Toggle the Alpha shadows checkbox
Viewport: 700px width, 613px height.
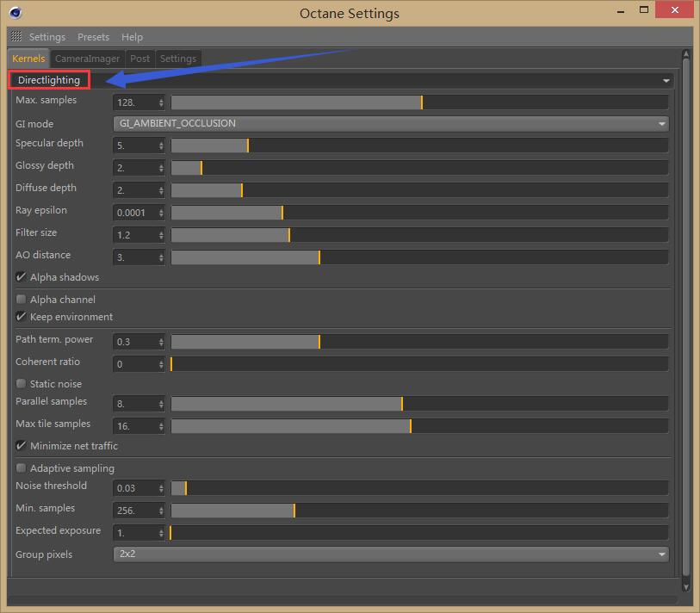coord(21,277)
